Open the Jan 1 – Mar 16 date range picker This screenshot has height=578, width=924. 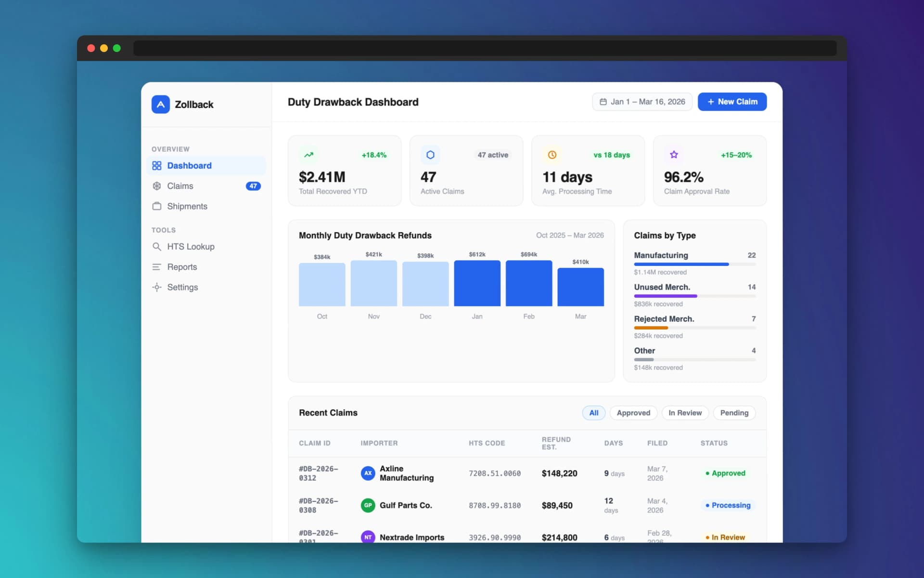642,102
